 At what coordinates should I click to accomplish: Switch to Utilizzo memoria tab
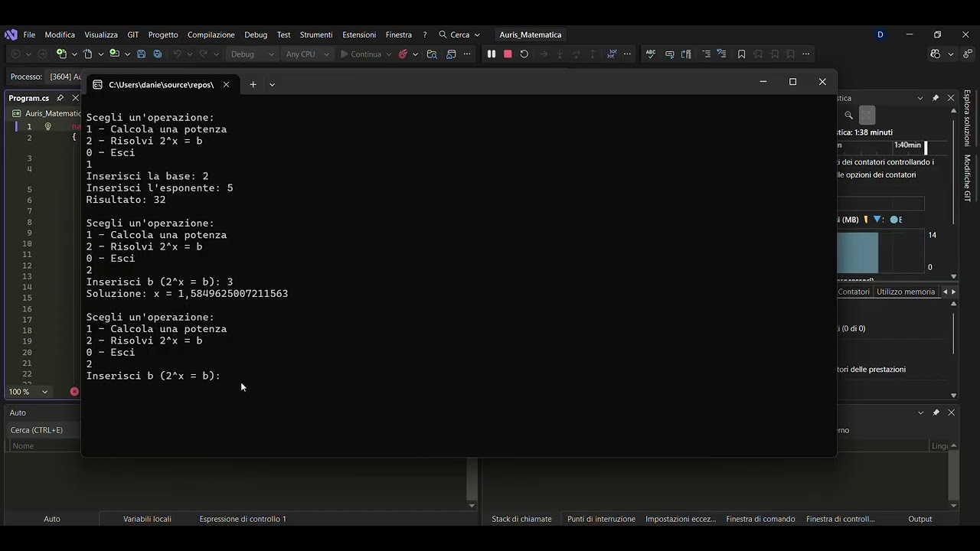click(906, 292)
